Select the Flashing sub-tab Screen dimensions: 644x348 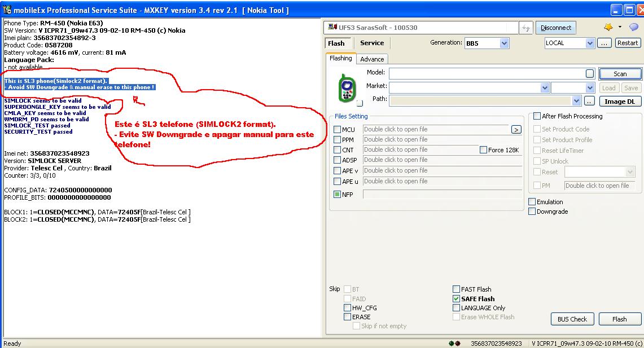tap(341, 58)
